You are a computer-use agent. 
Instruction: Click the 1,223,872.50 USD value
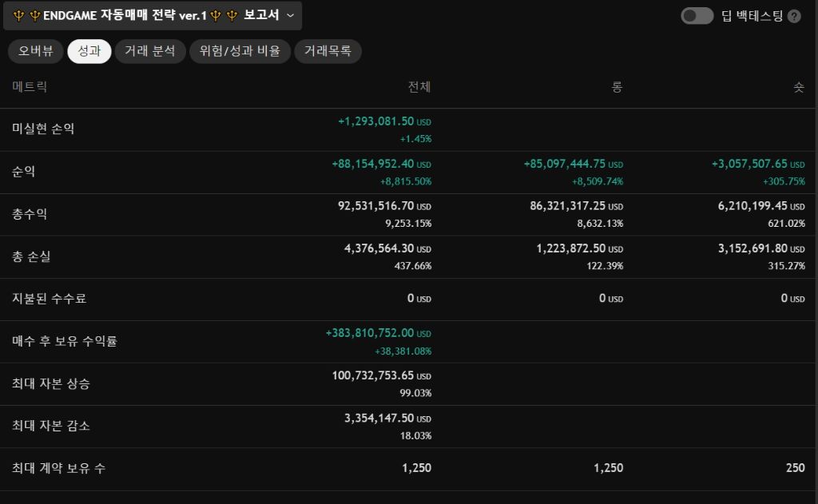click(x=580, y=248)
